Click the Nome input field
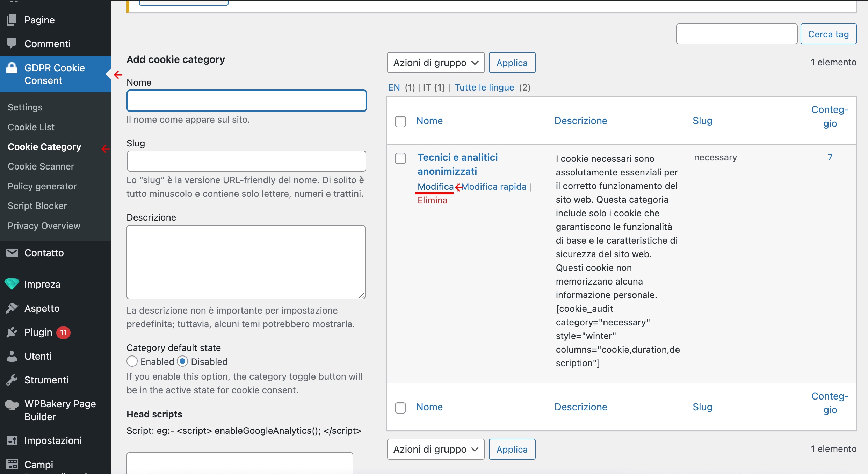This screenshot has width=868, height=474. 246,101
